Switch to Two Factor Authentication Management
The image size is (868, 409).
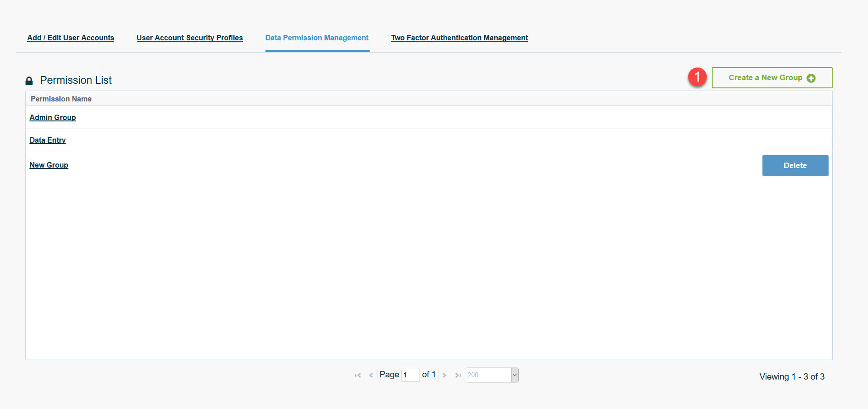tap(459, 38)
